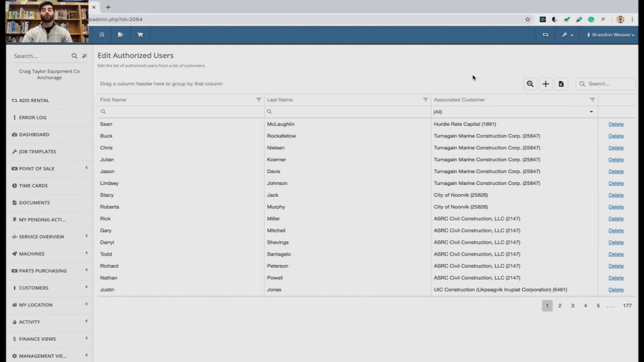This screenshot has height=362, width=644.
Task: Click the filter funnel on First Name column
Action: [258, 100]
